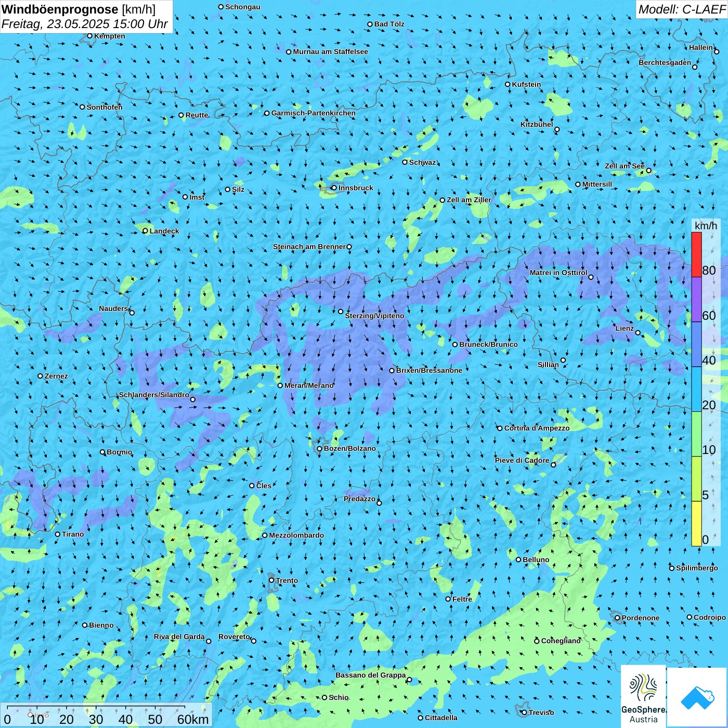Click the Imst city label

coord(197,197)
